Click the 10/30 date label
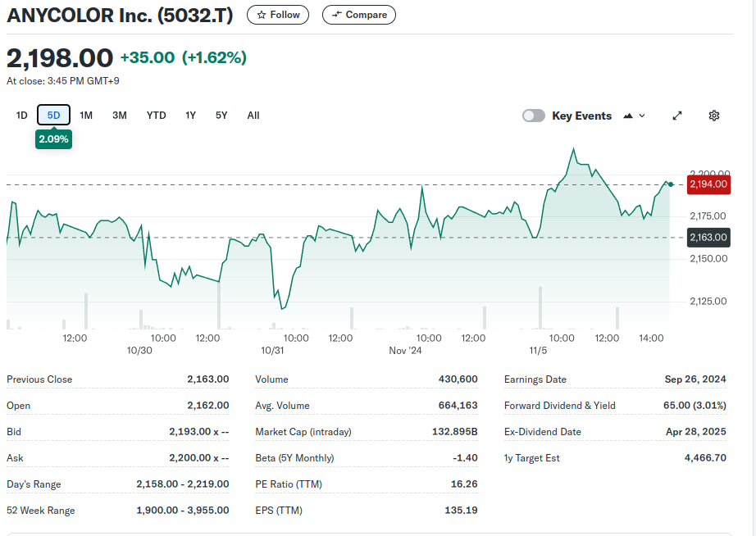Screen dimensions: 756x536 tap(139, 351)
